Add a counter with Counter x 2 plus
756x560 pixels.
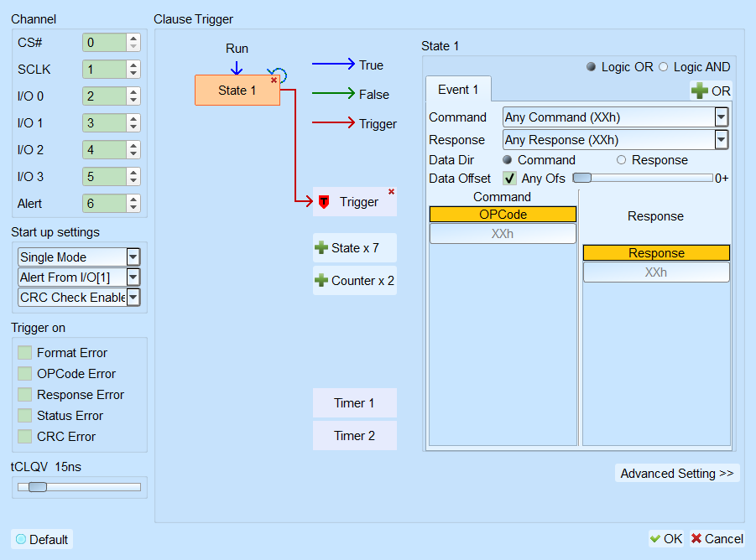(x=321, y=281)
